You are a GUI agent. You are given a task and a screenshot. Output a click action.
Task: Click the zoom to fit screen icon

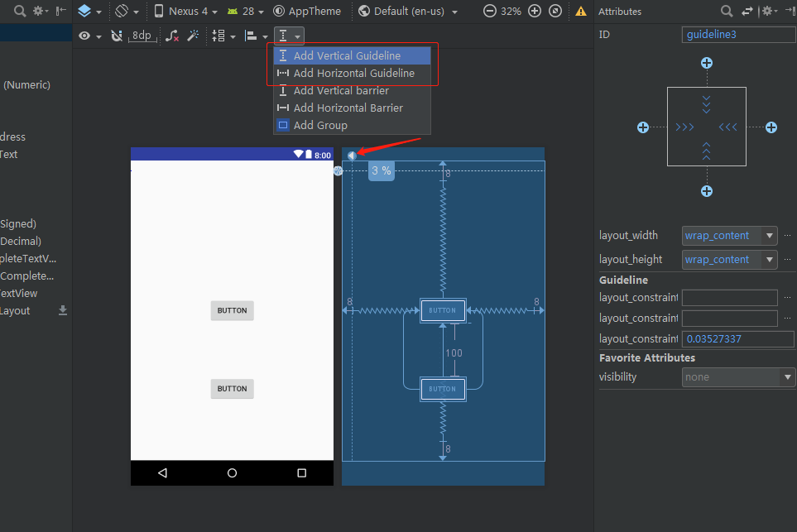(x=555, y=11)
